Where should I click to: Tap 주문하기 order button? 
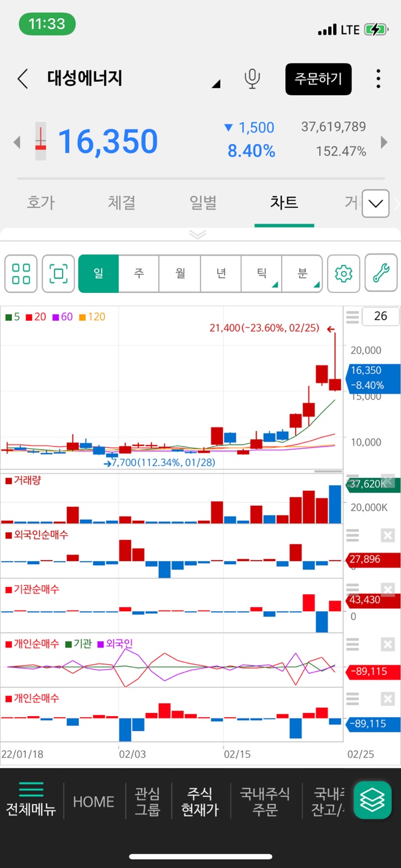point(319,79)
